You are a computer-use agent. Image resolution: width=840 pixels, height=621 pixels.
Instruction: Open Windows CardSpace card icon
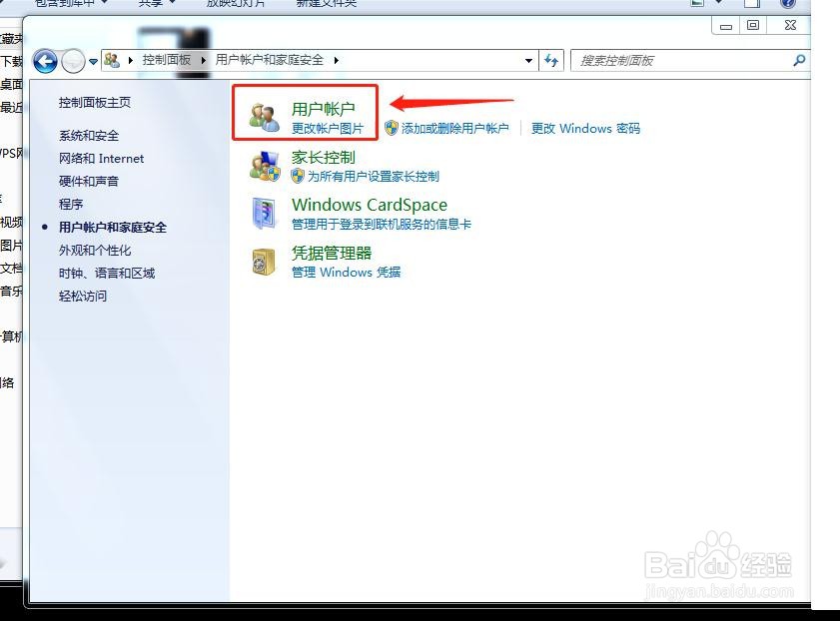[264, 214]
